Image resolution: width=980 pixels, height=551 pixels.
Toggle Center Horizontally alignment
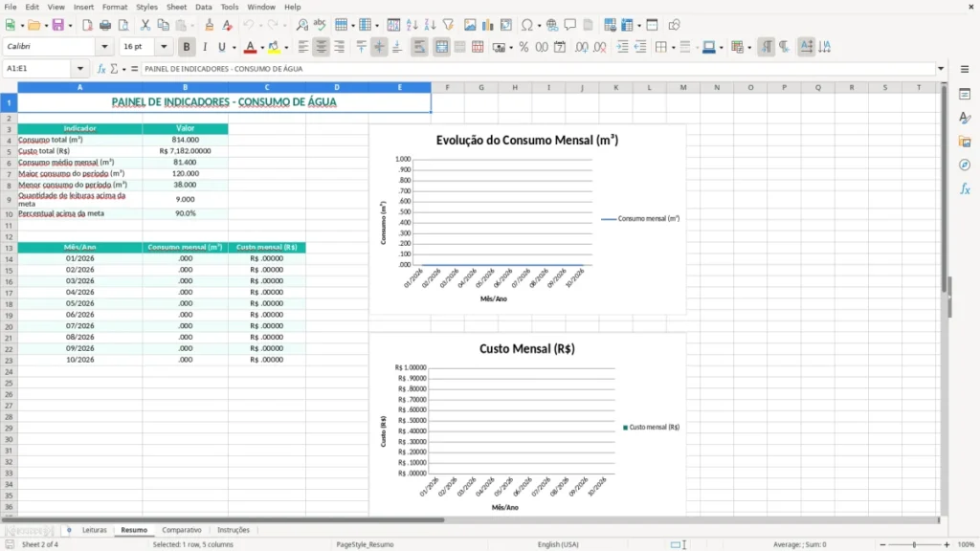click(322, 47)
